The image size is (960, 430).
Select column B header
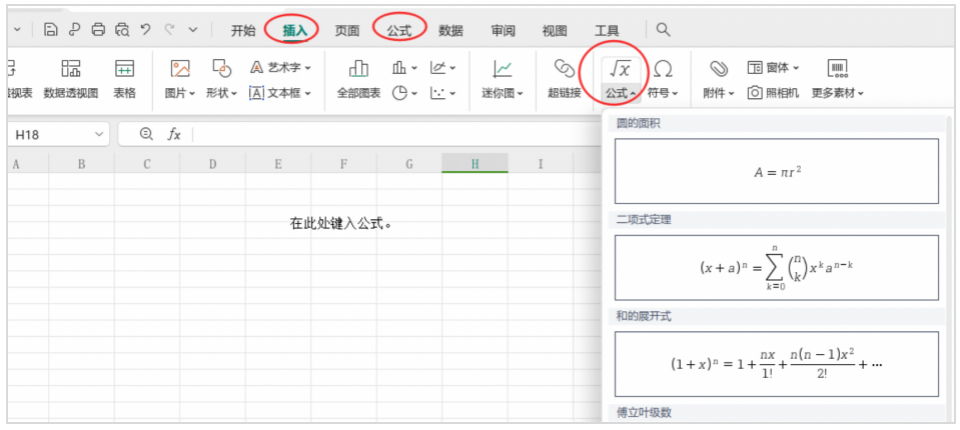click(81, 164)
